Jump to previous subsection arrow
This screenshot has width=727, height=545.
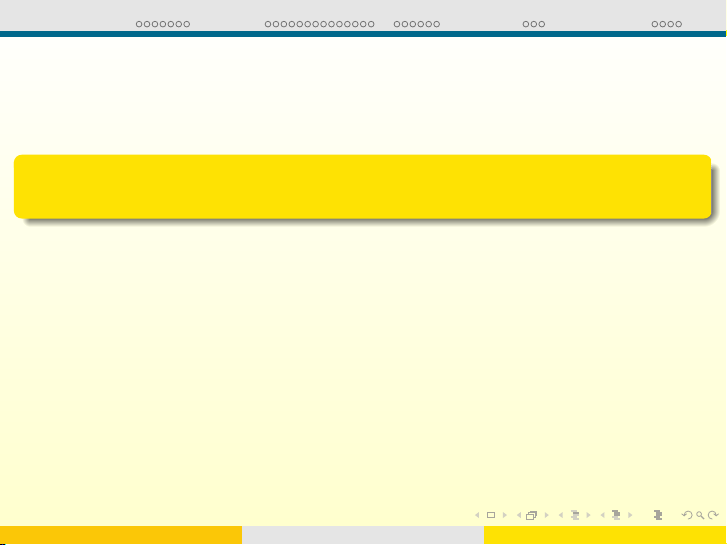point(560,515)
